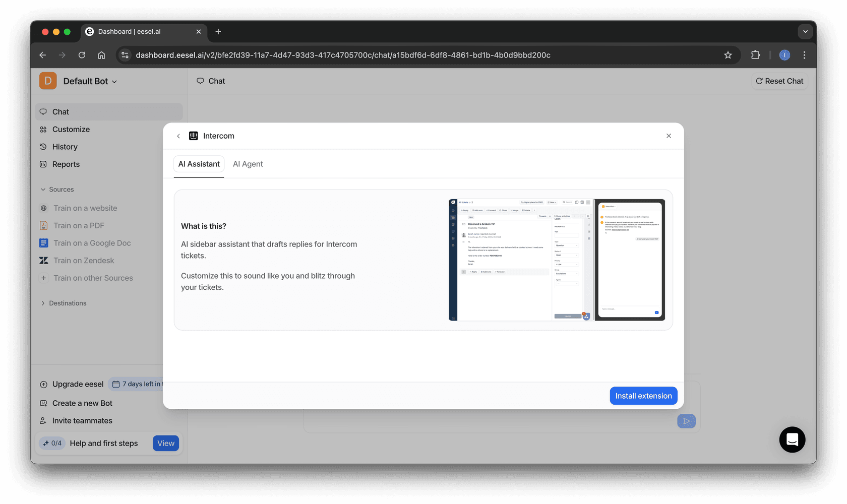Click the orange D bot avatar
This screenshot has width=847, height=504.
tap(48, 81)
